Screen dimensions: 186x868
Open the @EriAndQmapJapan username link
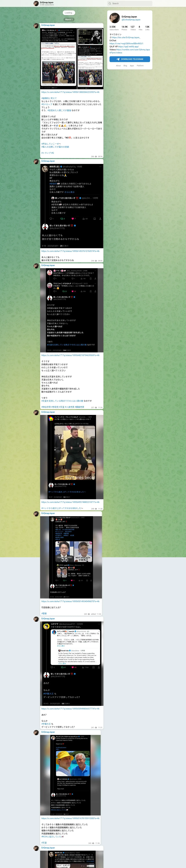[131, 20]
